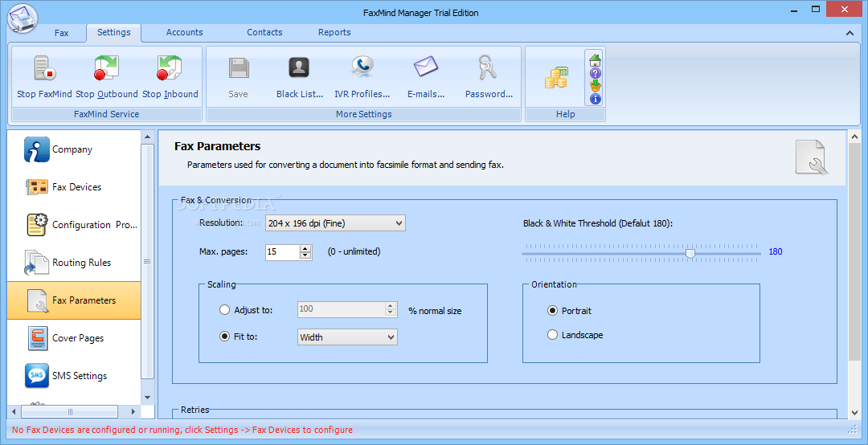This screenshot has width=868, height=445.
Task: Click sidebar horizontal scroll right arrow
Action: [133, 412]
